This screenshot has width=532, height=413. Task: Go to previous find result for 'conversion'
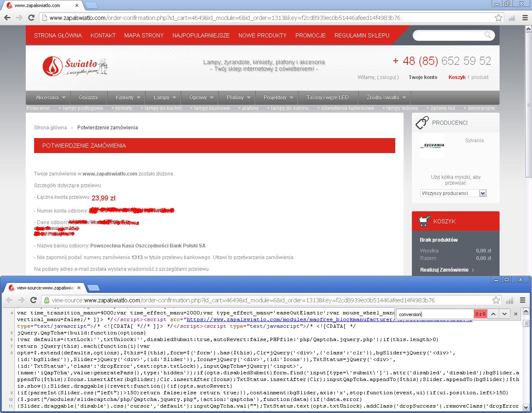click(x=493, y=314)
